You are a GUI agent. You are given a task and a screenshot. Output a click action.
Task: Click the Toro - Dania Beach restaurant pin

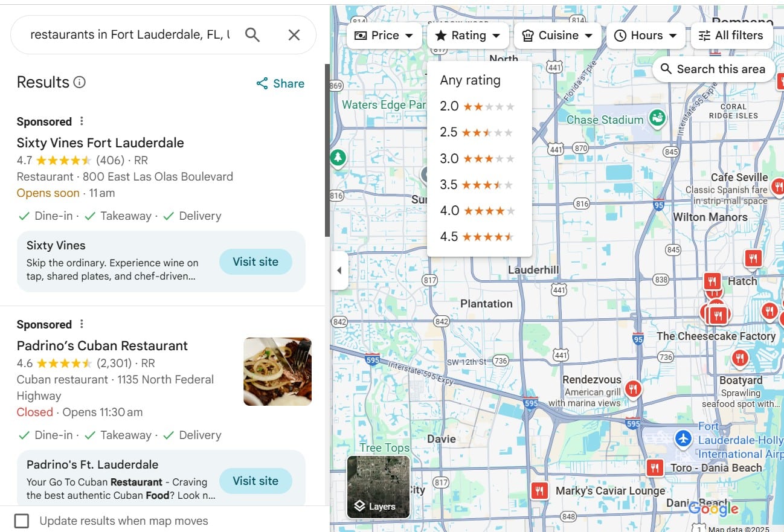[x=655, y=467]
